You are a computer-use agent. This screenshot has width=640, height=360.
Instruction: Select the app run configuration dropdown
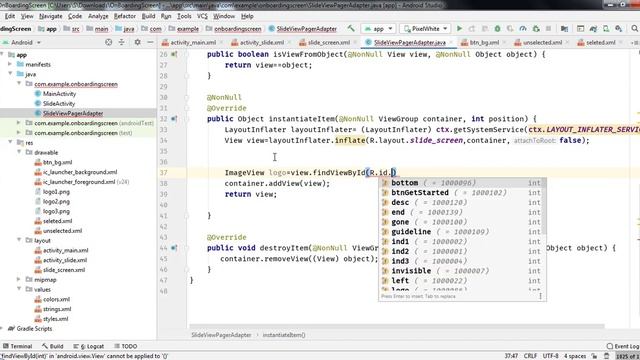[x=378, y=29]
